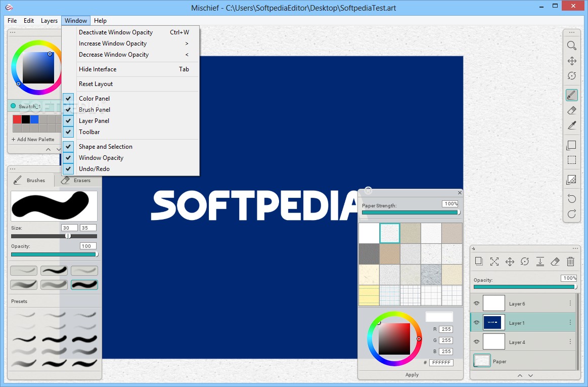Click the eraser icon on Erasers tab
The width and height of the screenshot is (588, 387).
coord(65,180)
